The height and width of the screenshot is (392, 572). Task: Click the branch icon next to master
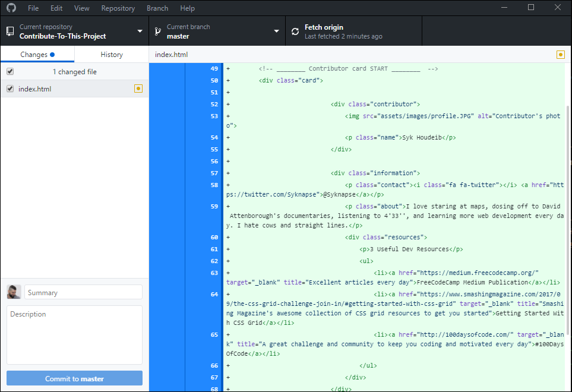[157, 30]
